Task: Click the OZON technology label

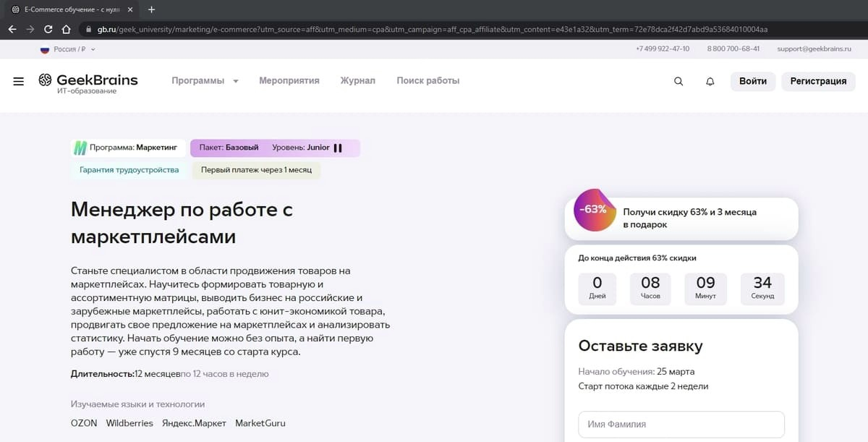Action: coord(84,423)
